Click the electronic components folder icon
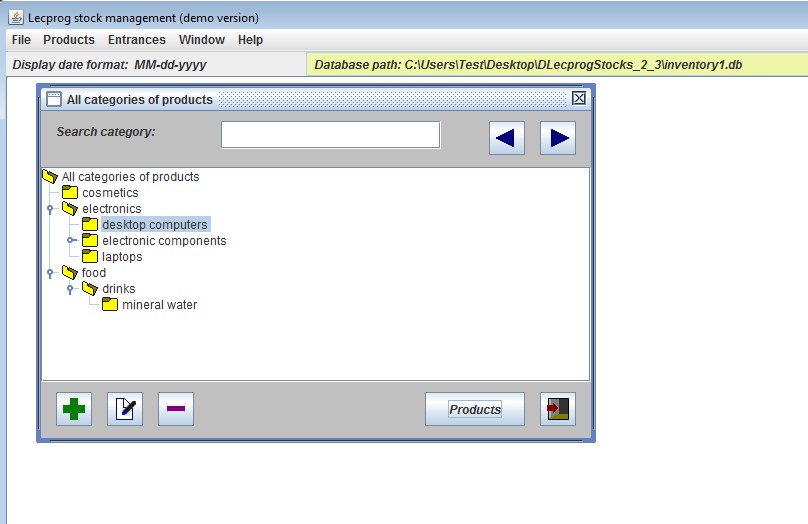808x524 pixels. point(90,241)
